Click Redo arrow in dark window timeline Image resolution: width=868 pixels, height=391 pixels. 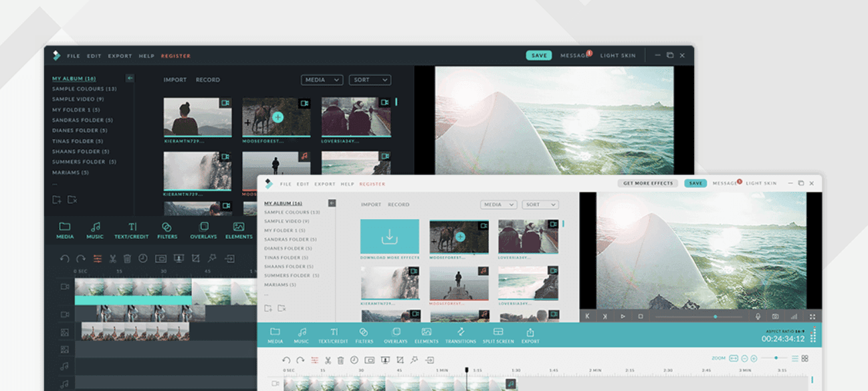(x=81, y=258)
